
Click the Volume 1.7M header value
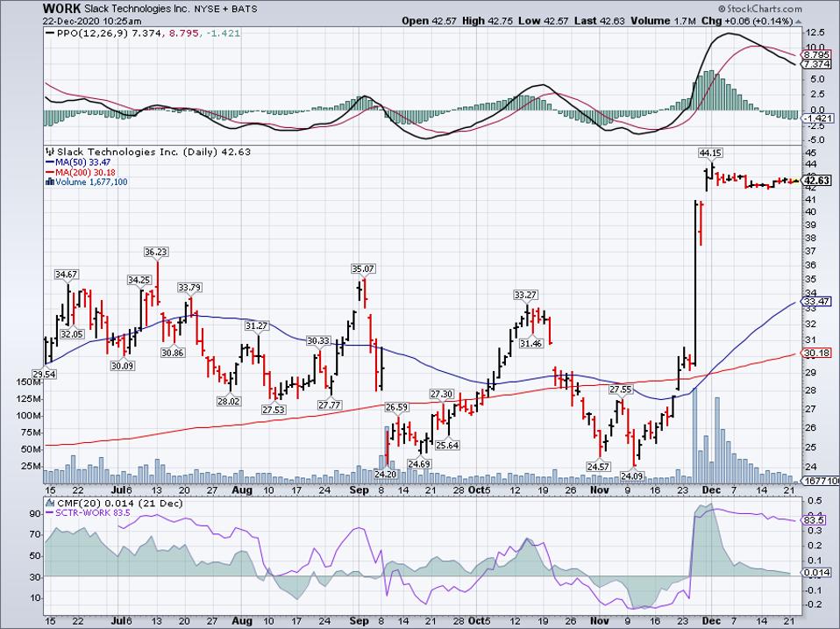[x=663, y=21]
